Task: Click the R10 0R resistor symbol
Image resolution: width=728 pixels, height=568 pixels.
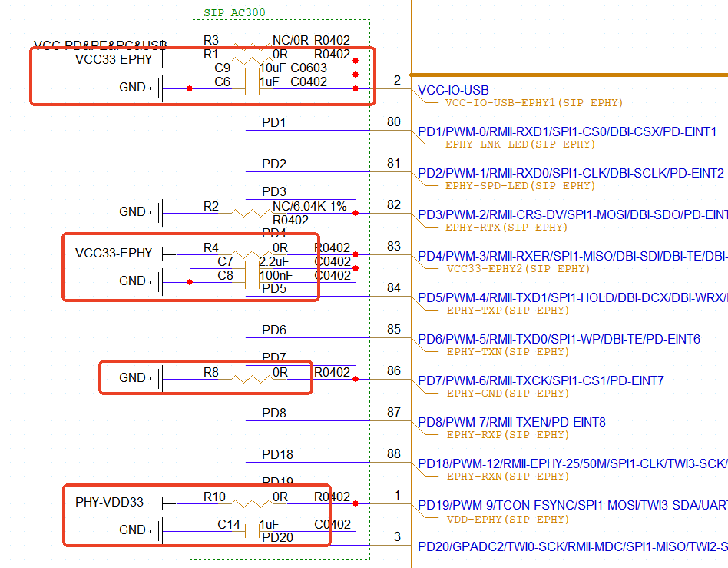Action: pos(246,503)
